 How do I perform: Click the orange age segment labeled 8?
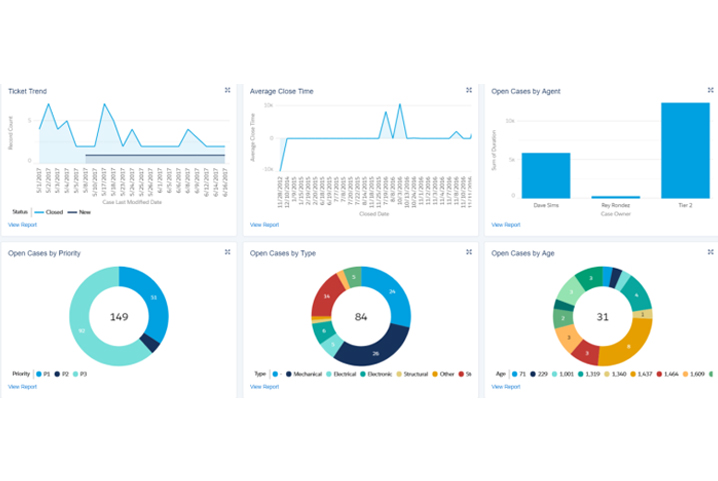coord(628,346)
